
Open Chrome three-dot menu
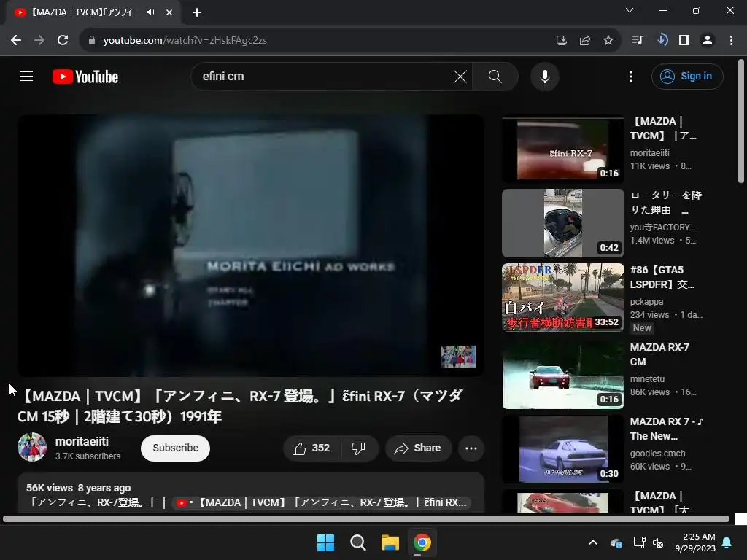731,40
